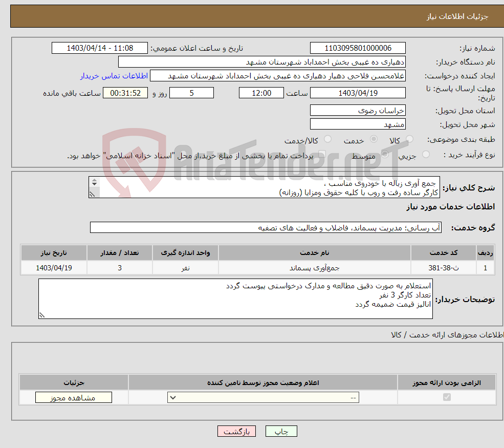Click the remaining days field 5
The image size is (504, 448).
(x=191, y=93)
